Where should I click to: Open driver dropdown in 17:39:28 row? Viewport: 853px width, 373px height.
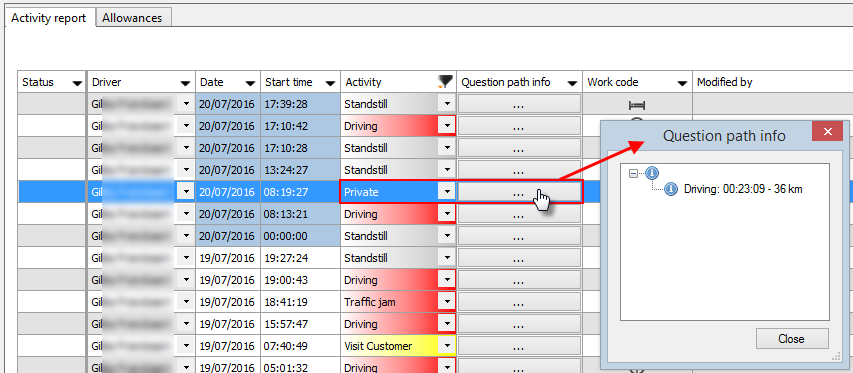pos(186,103)
